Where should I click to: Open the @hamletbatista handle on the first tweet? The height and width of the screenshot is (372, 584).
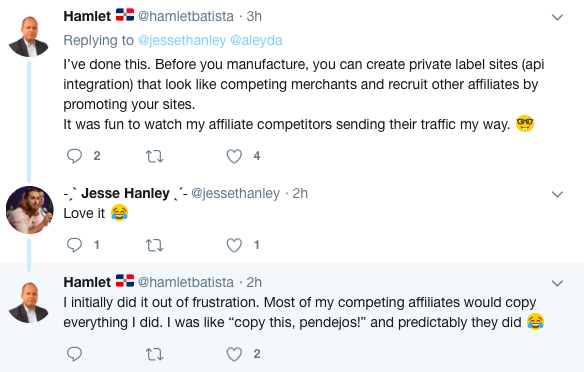coord(186,16)
